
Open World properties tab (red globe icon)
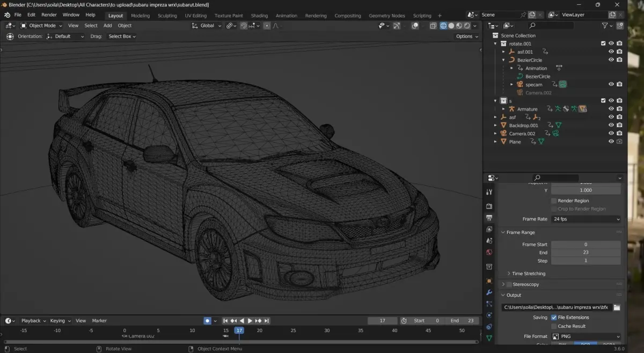(489, 252)
